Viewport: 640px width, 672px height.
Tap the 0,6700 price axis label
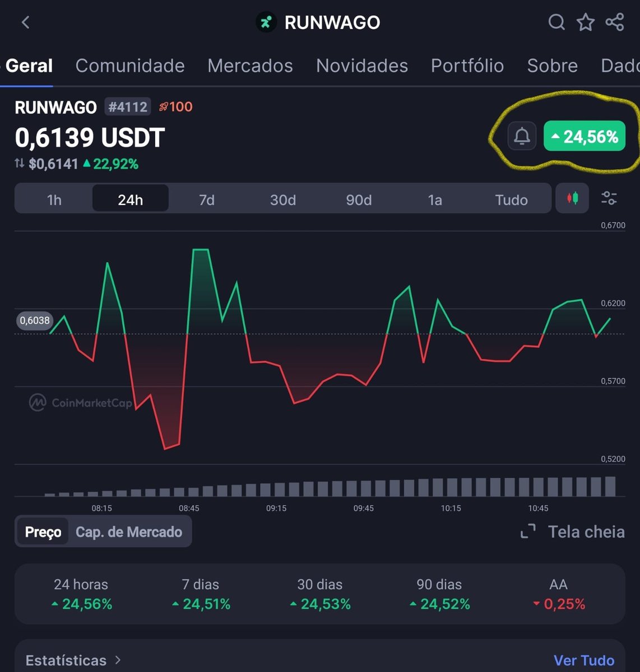click(613, 225)
